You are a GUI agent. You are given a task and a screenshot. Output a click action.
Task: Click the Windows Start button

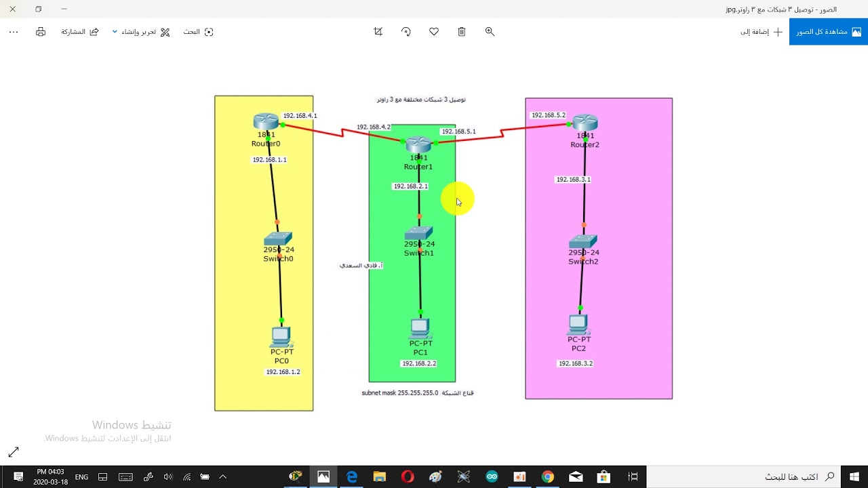coord(854,477)
